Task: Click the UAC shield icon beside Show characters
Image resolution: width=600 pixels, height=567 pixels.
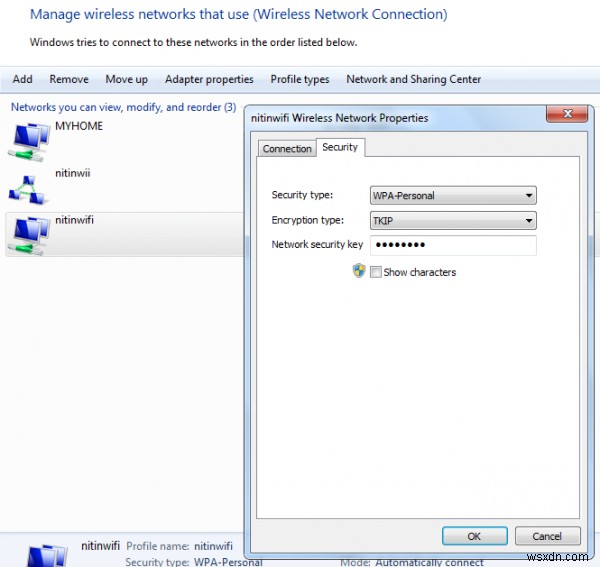Action: 359,271
